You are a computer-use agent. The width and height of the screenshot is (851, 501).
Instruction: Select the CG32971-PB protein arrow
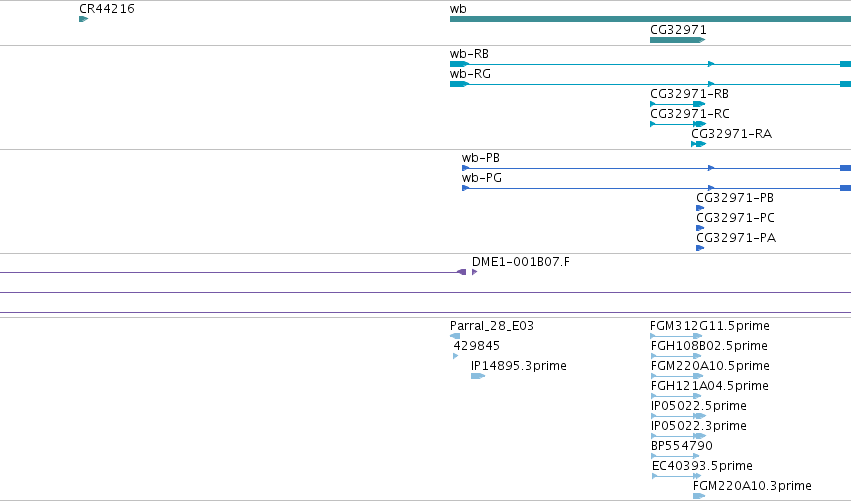coord(700,208)
